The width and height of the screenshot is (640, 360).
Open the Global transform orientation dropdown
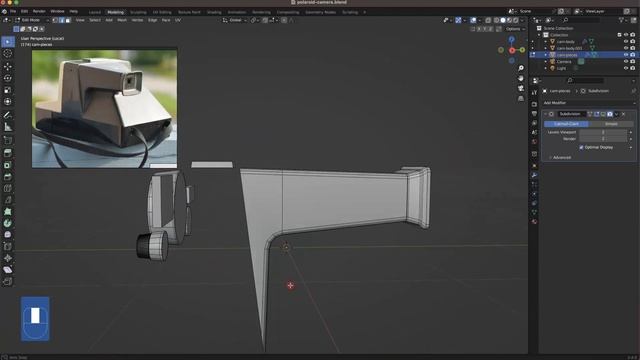click(x=235, y=20)
